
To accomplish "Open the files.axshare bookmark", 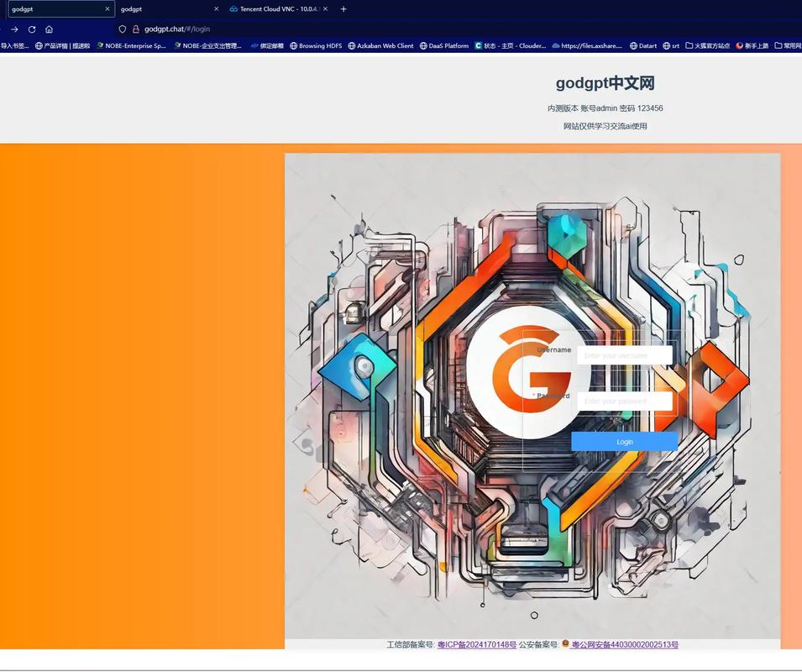I will tap(587, 45).
